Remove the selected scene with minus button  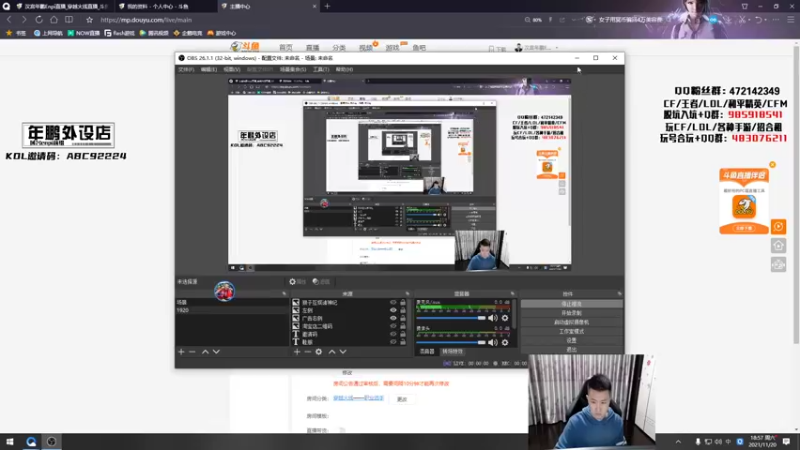tap(192, 352)
